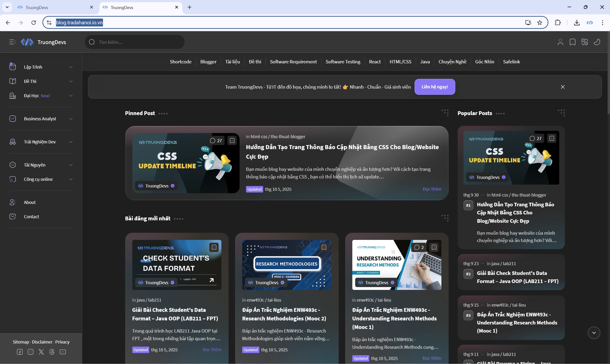This screenshot has height=364, width=610.
Task: Open the Software Testing nav item
Action: pos(343,62)
